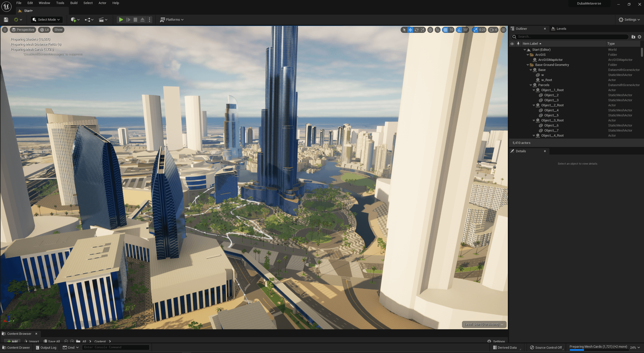Collapse the Parcels actor tree
The height and width of the screenshot is (353, 644).
pyautogui.click(x=531, y=85)
